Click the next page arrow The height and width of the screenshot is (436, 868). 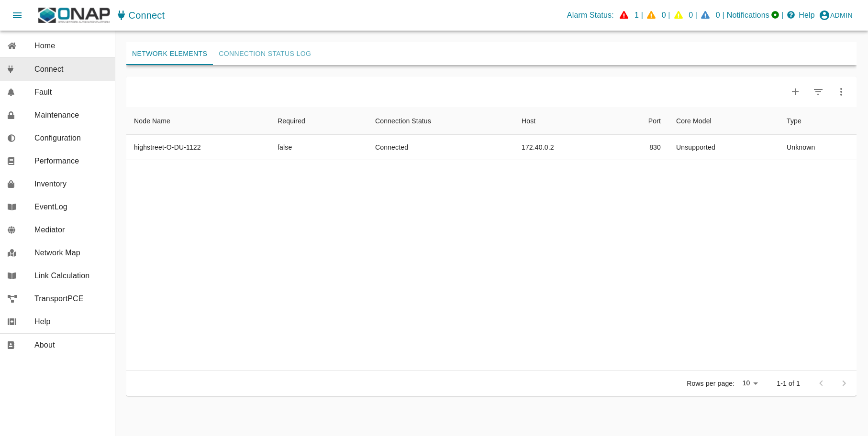[x=844, y=383]
